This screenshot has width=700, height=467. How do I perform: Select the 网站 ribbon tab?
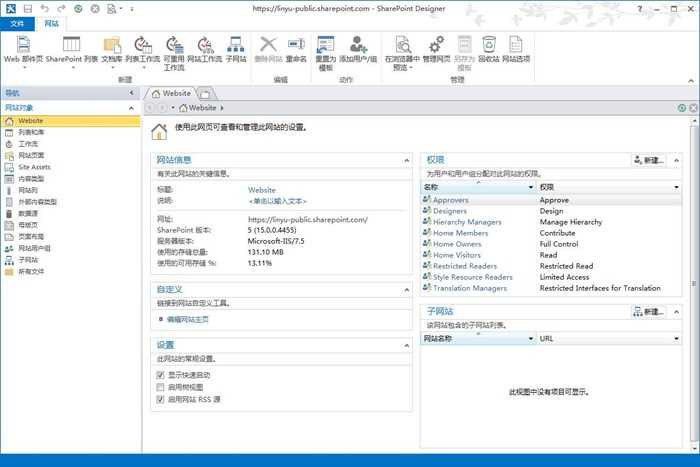[51, 24]
